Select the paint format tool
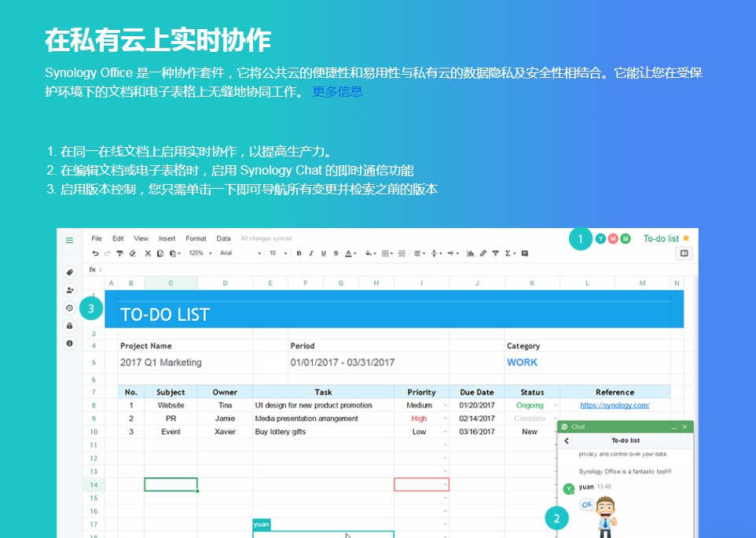 119,253
